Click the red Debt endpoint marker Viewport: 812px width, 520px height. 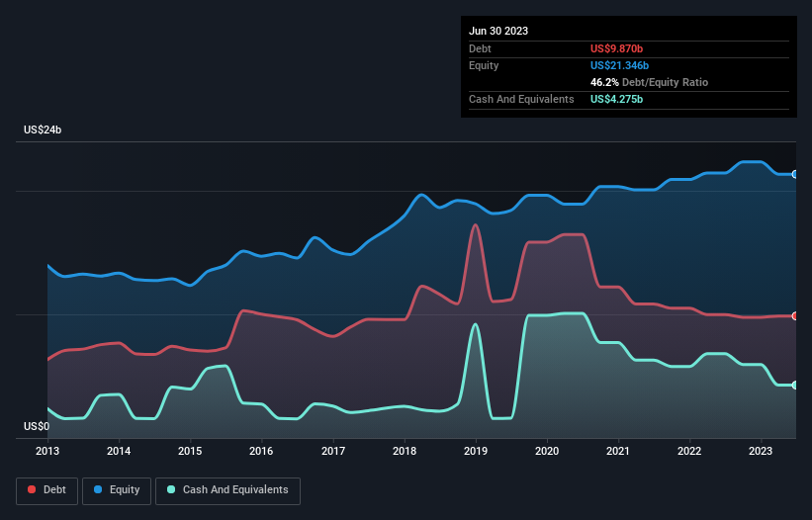coord(795,316)
